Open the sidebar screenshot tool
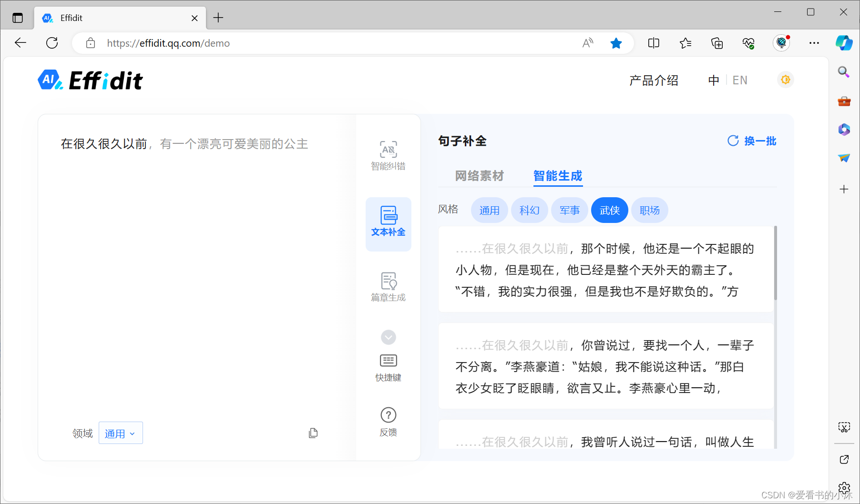This screenshot has width=860, height=504. (x=844, y=427)
